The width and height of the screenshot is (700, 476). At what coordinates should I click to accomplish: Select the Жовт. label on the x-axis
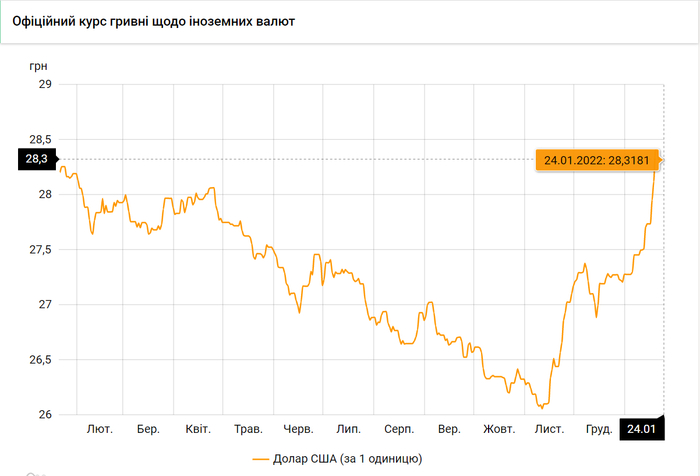click(499, 429)
